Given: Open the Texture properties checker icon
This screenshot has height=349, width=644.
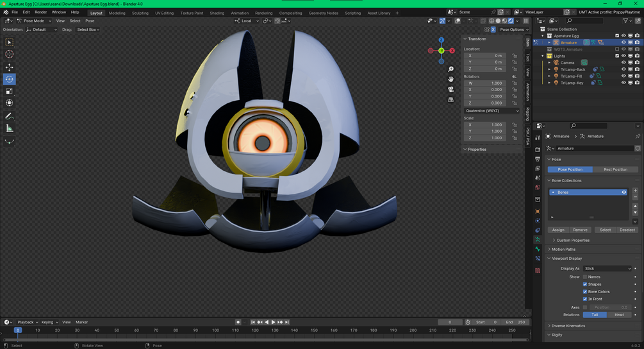Looking at the screenshot, I should tap(538, 271).
